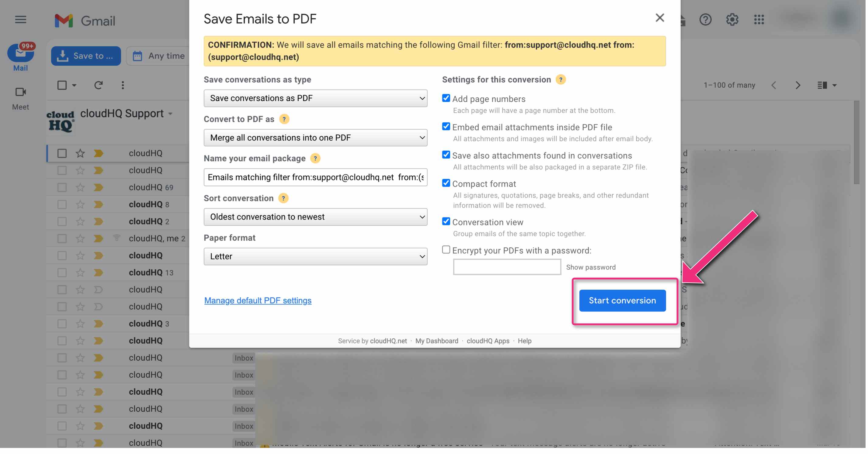Open help for Name your email package
This screenshot has width=868, height=454.
point(315,158)
